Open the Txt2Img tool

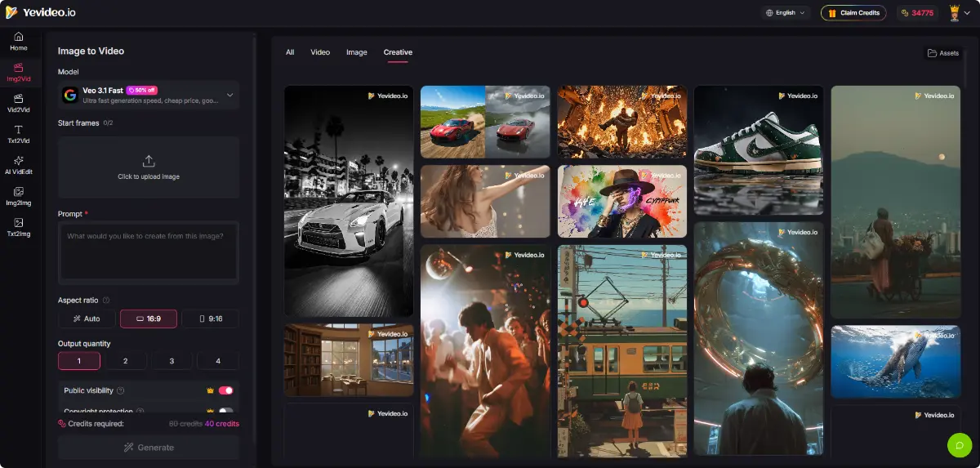pos(19,227)
